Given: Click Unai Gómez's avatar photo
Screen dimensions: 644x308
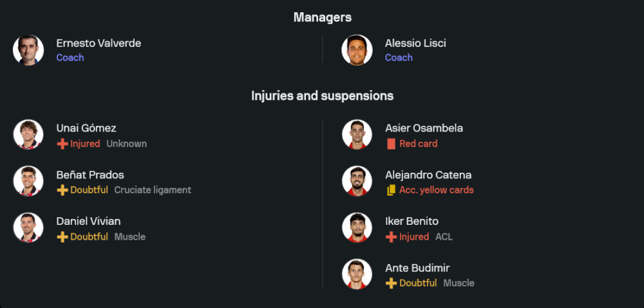Looking at the screenshot, I should tap(28, 135).
